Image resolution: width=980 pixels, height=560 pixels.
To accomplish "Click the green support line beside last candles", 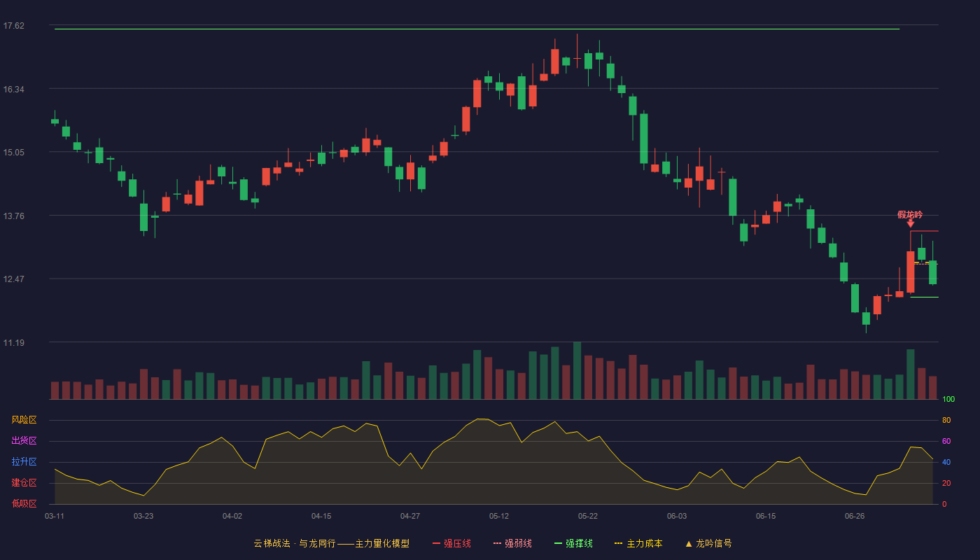I will 924,297.
